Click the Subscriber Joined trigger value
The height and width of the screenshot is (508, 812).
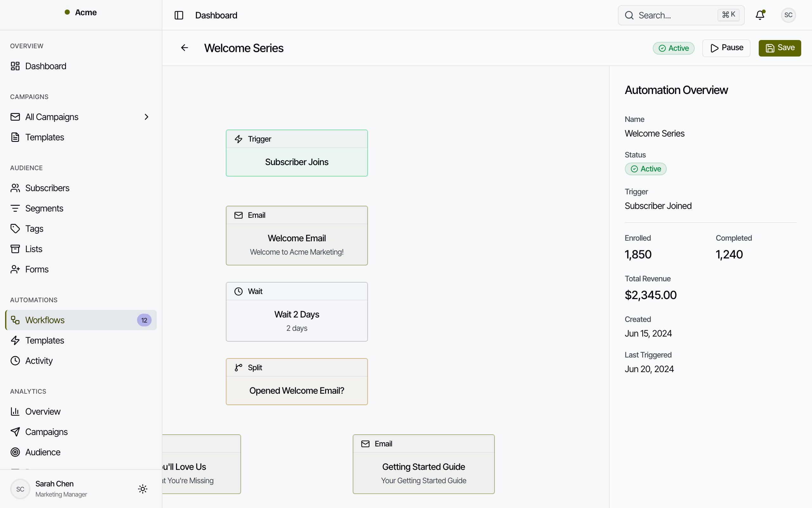coord(658,206)
